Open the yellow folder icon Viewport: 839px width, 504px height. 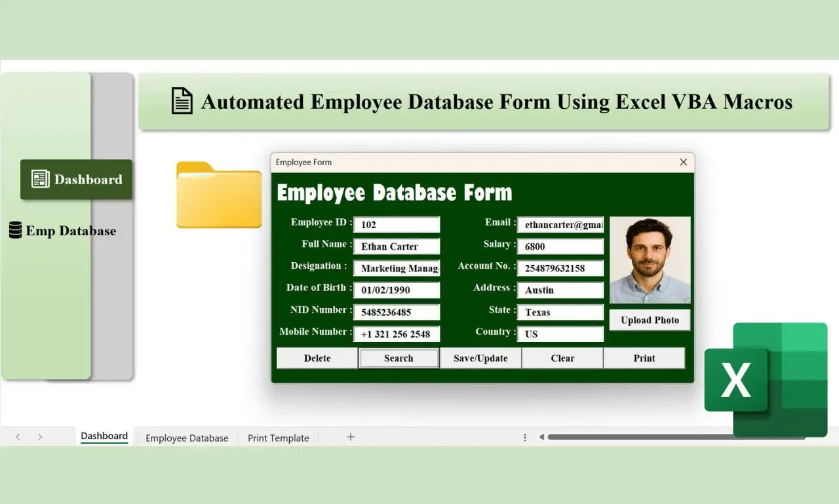coord(218,197)
